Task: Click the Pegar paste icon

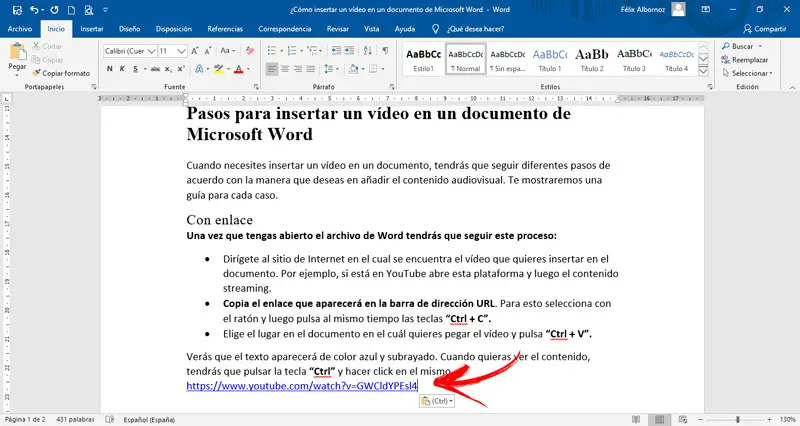Action: (17, 52)
